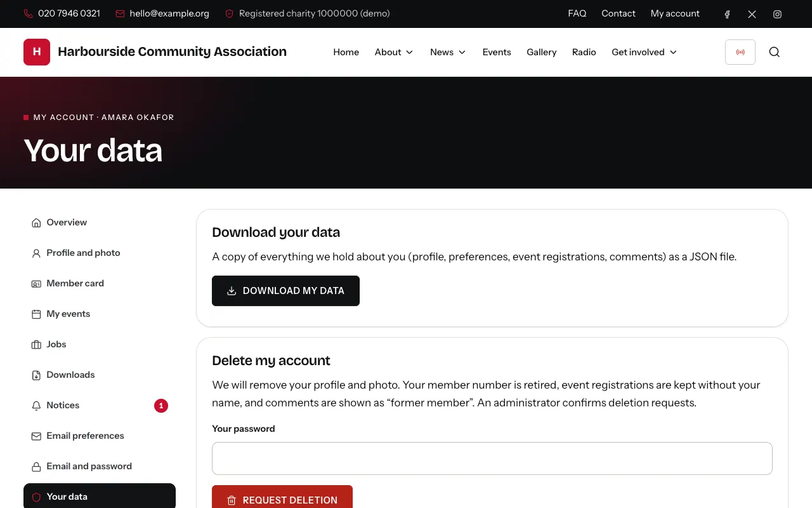This screenshot has width=812, height=508.
Task: Click the hello@example.org email address
Action: click(169, 13)
